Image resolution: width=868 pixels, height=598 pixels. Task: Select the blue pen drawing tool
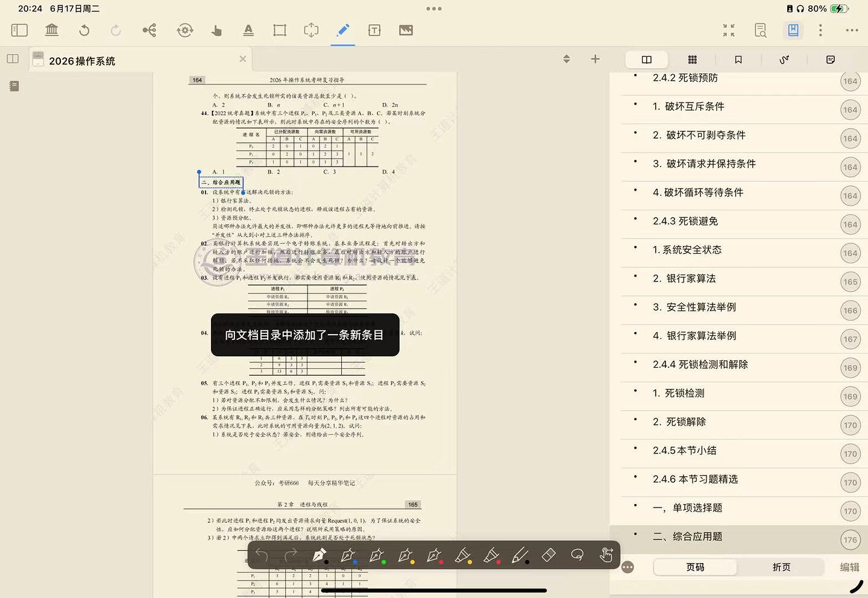coord(343,30)
